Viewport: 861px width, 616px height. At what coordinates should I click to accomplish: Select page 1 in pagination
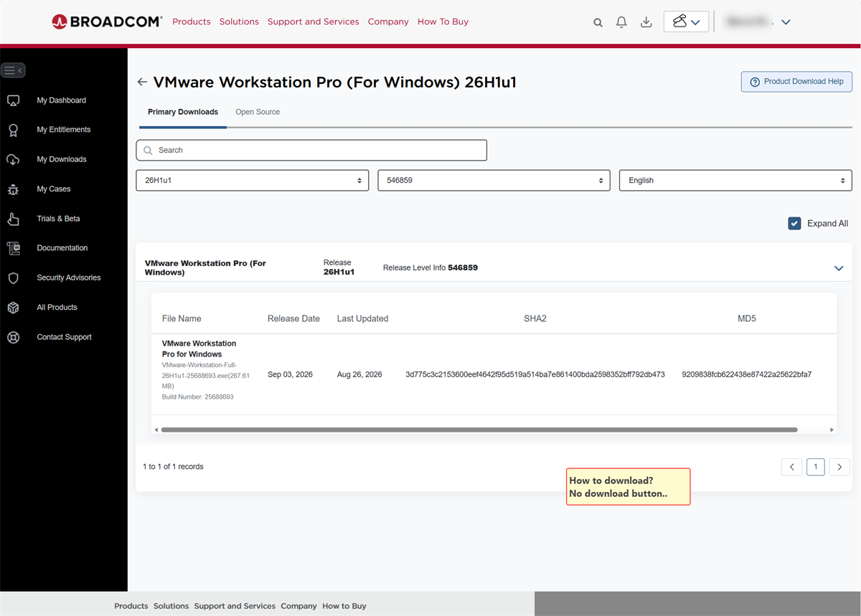pyautogui.click(x=815, y=467)
